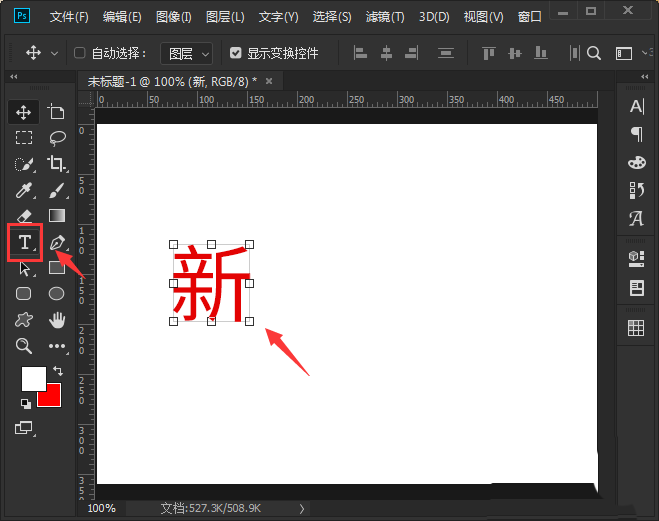Expand the status bar info arrow
The width and height of the screenshot is (659, 521).
pos(301,509)
